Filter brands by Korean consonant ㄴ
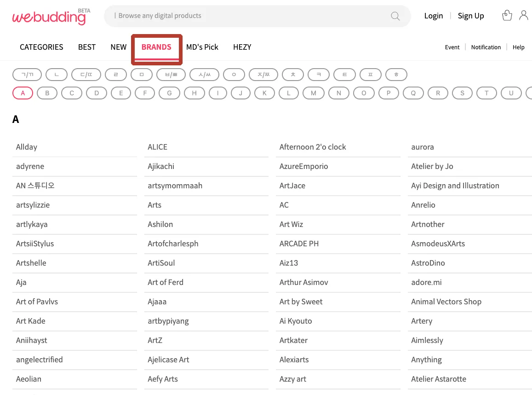This screenshot has width=532, height=395. pyautogui.click(x=56, y=75)
